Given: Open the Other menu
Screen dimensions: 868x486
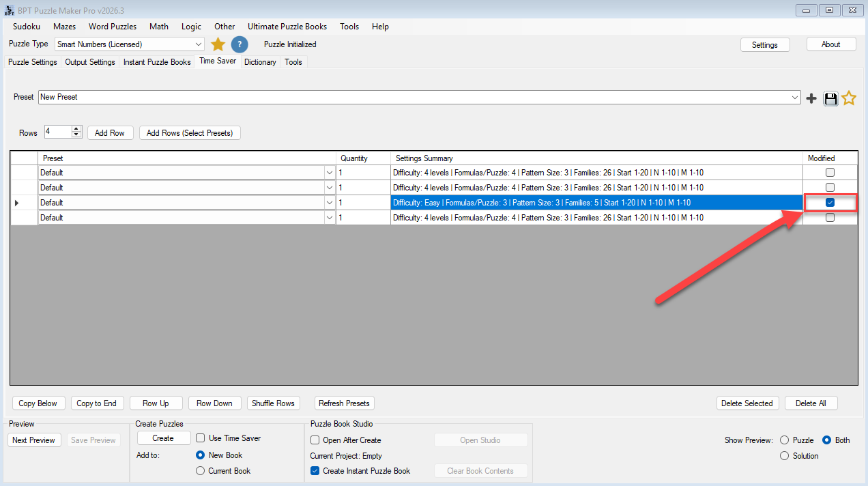Looking at the screenshot, I should coord(225,27).
